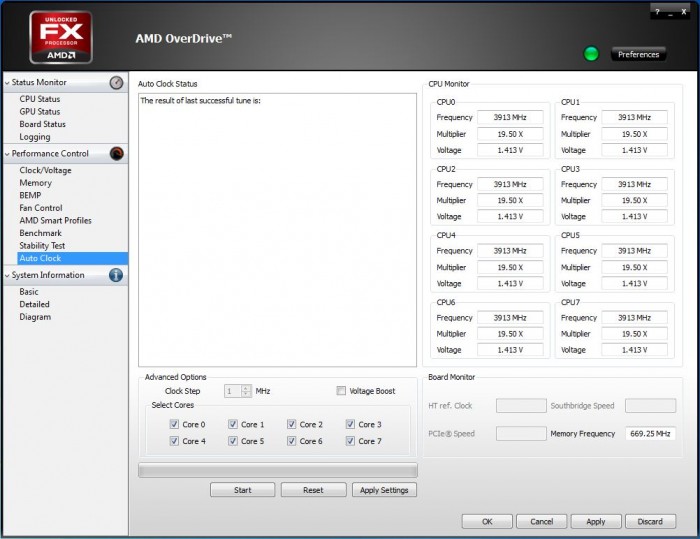The width and height of the screenshot is (700, 539).
Task: Select the Auto Clock item
Action: (x=72, y=258)
